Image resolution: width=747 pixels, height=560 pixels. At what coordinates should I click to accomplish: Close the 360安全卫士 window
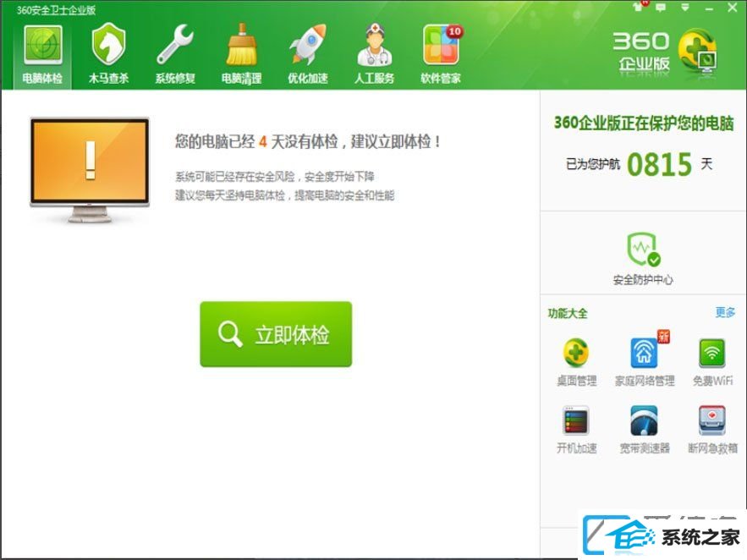coord(733,7)
